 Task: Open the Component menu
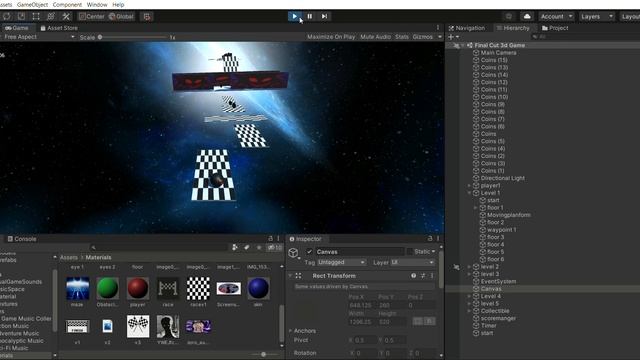point(67,4)
